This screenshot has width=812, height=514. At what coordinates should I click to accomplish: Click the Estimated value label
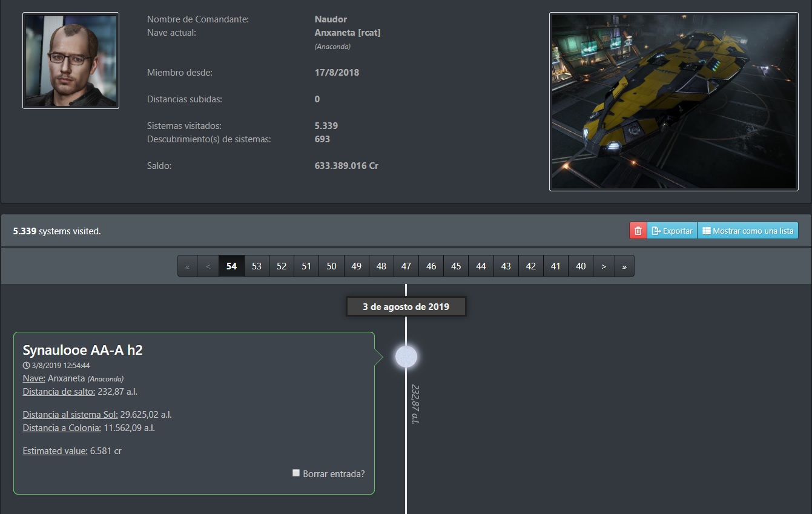click(x=55, y=451)
